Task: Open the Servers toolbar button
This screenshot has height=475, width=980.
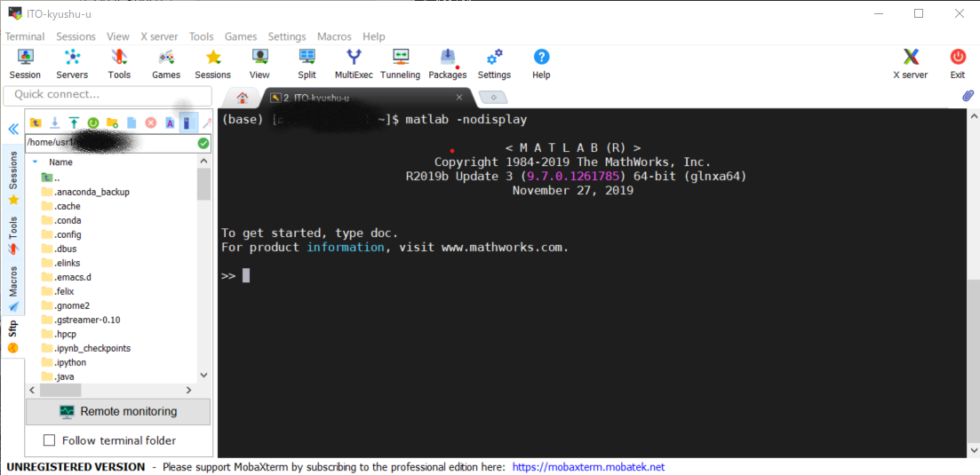Action: coord(72,64)
